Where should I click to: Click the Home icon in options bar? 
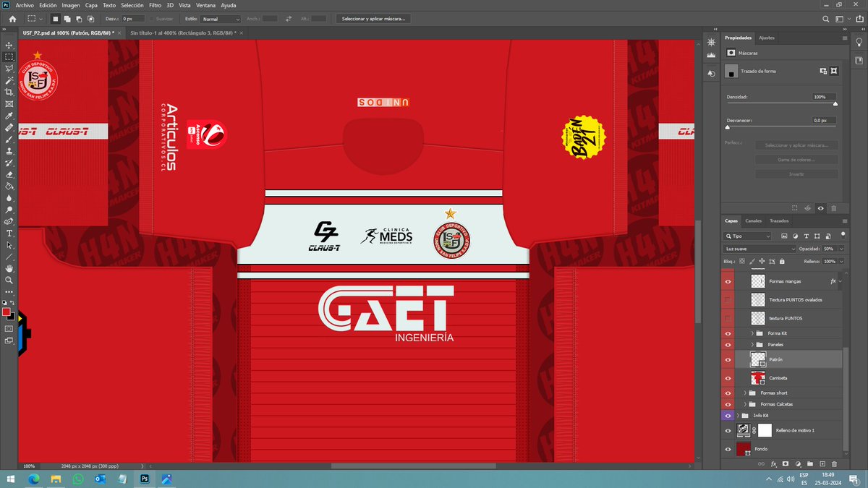pos(12,18)
